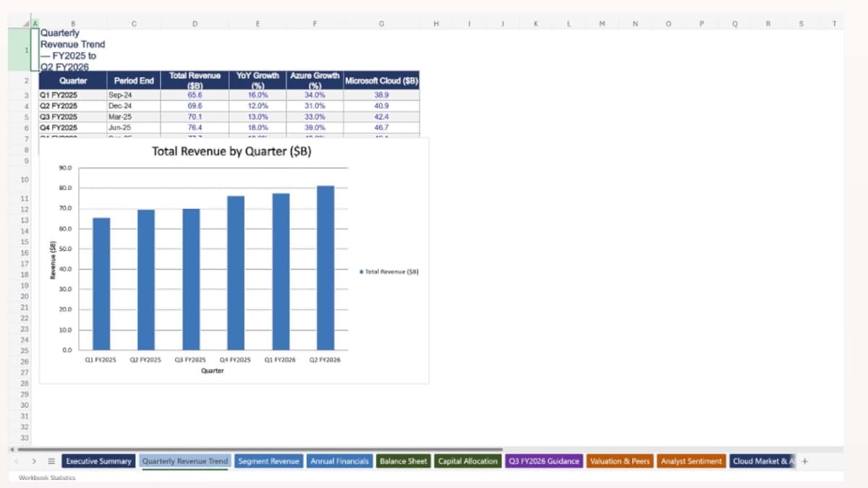Select row 28 header
Viewport: 868px width, 488px height.
[x=25, y=382]
